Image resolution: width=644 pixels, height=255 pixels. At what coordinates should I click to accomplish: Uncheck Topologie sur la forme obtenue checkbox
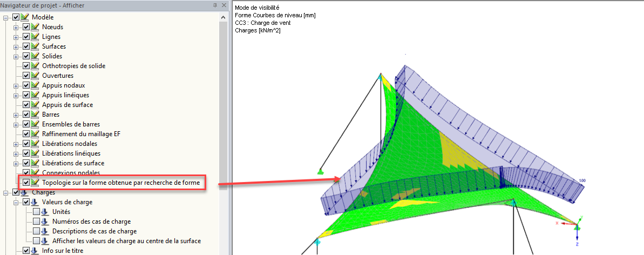click(x=26, y=182)
